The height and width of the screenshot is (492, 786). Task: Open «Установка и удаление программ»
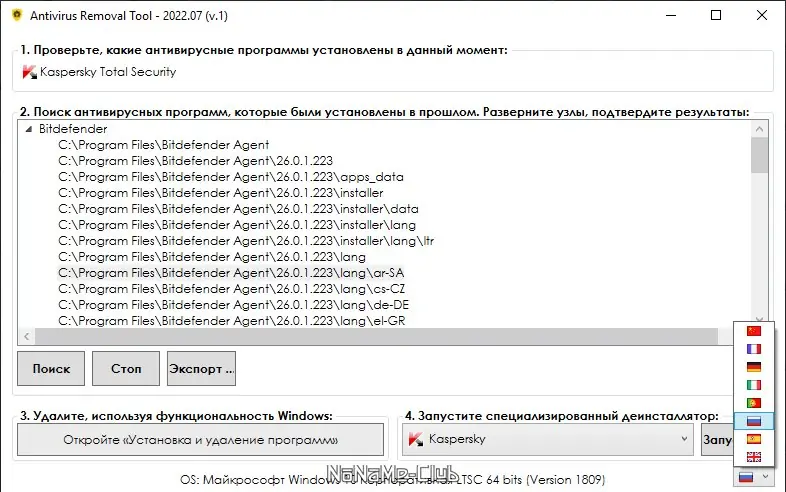200,439
